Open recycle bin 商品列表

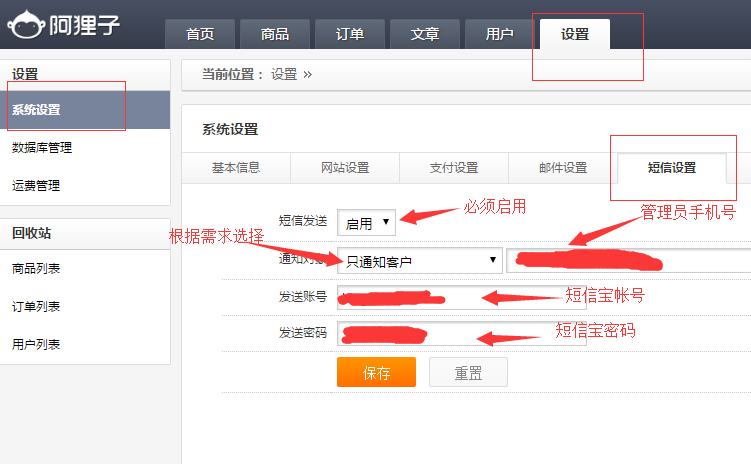[36, 269]
